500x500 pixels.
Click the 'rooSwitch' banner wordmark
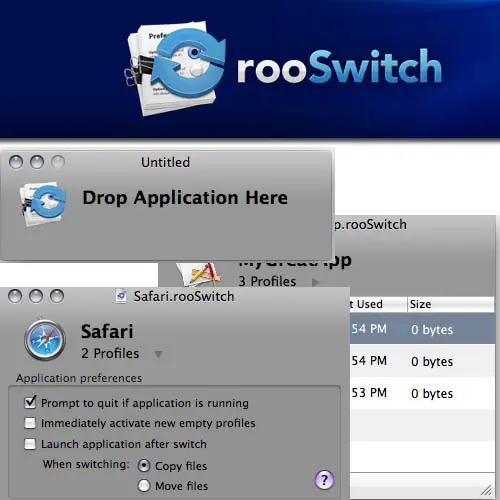(339, 67)
